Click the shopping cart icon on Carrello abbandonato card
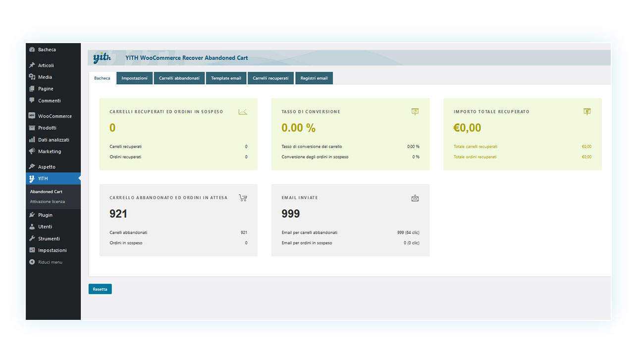Viewport: 644px width, 361px height. point(243,198)
